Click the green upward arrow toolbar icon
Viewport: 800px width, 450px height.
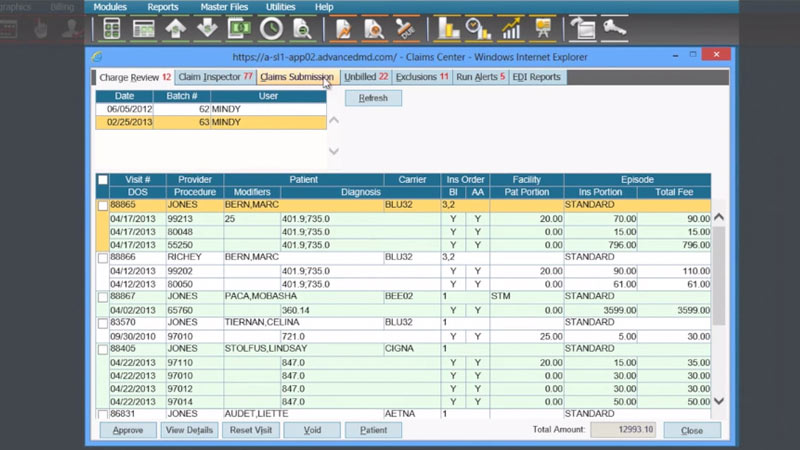tap(176, 29)
